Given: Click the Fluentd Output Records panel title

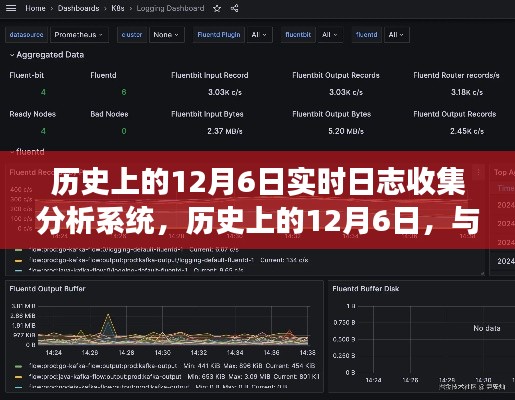Looking at the screenshot, I should [455, 114].
